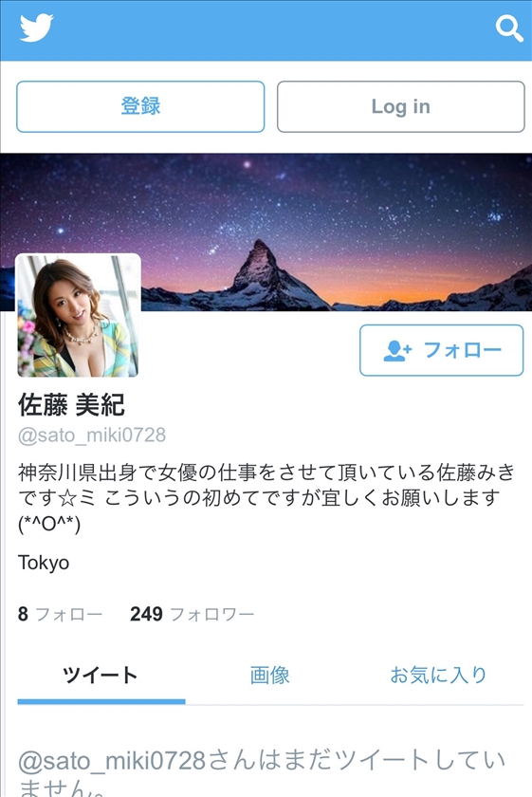Switch to the お気に入り tab
The height and width of the screenshot is (797, 532).
[438, 675]
